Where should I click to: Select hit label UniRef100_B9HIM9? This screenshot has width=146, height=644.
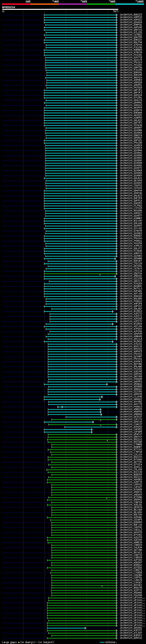tap(131, 75)
